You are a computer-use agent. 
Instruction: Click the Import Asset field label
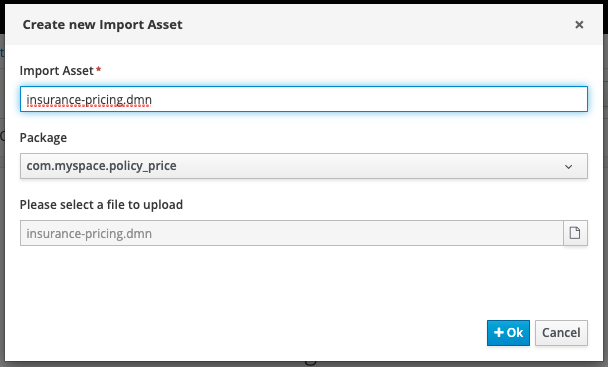click(57, 71)
